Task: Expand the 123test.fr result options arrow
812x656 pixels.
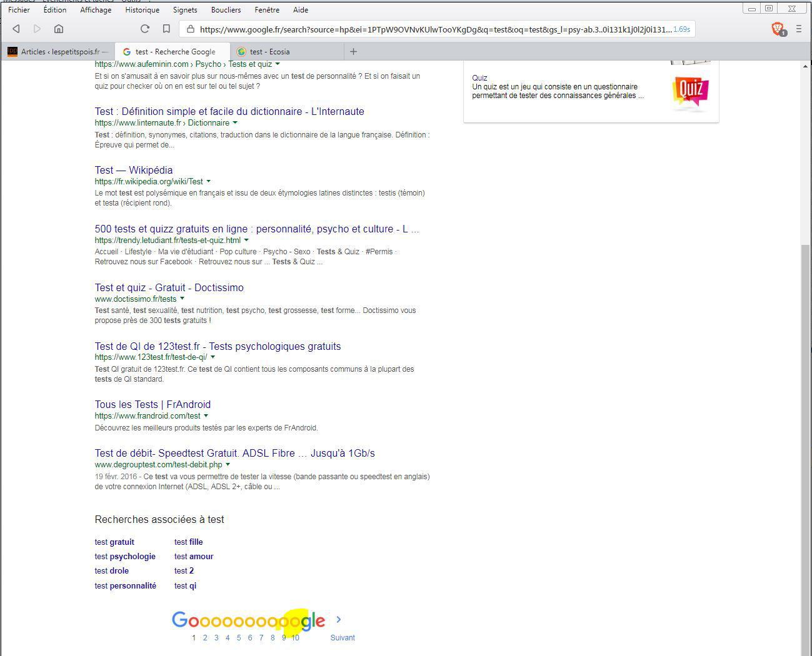Action: tap(213, 357)
